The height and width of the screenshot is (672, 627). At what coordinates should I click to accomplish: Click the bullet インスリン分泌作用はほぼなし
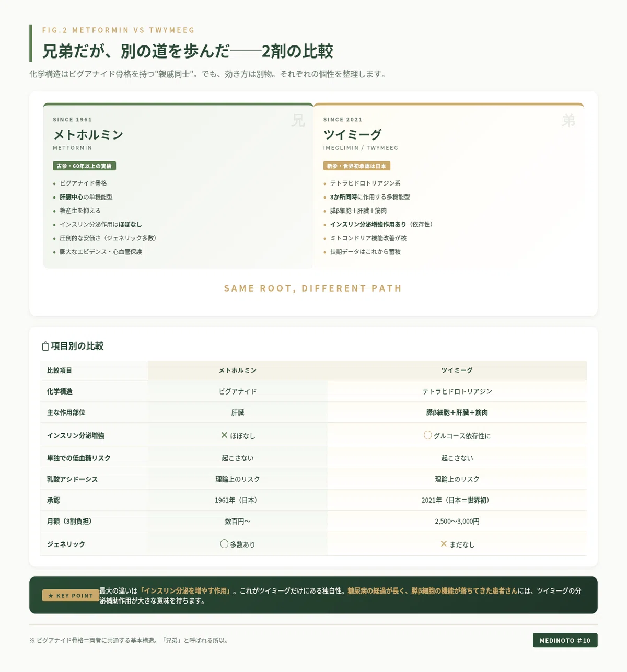[x=100, y=224]
